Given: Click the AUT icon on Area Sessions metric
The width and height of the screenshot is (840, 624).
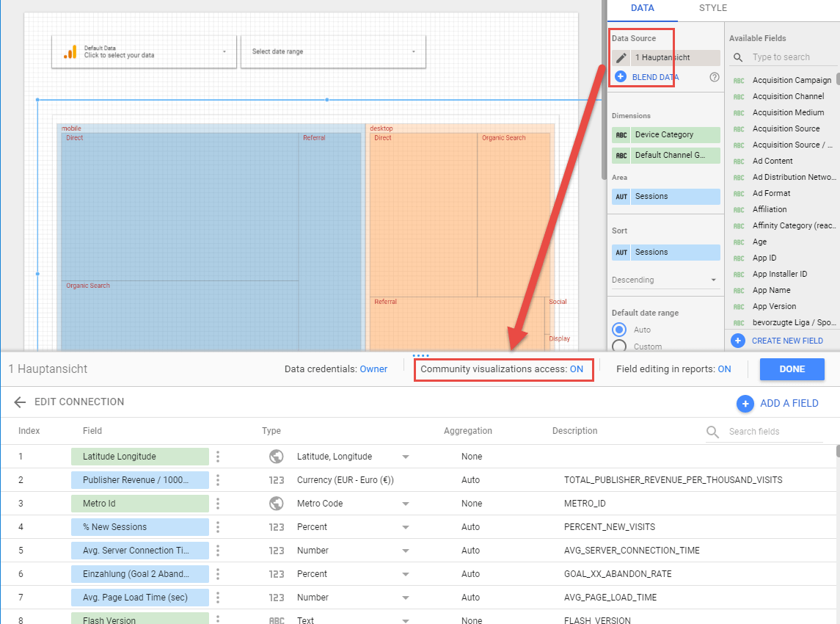Looking at the screenshot, I should pos(621,197).
